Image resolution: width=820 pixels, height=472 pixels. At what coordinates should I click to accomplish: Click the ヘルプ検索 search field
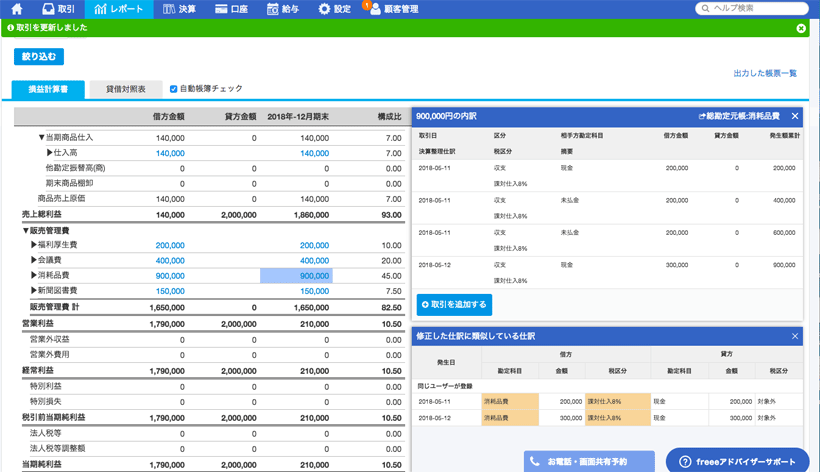point(755,9)
